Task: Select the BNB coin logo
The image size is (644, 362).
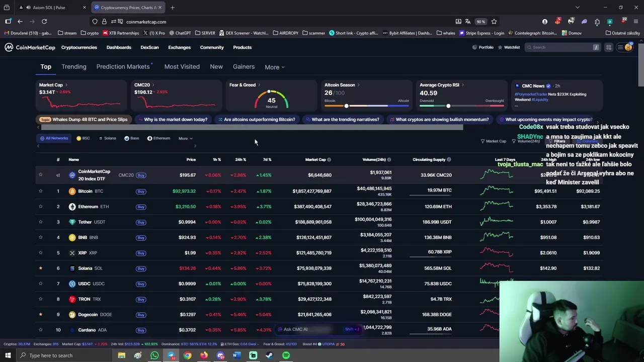Action: tap(72, 237)
